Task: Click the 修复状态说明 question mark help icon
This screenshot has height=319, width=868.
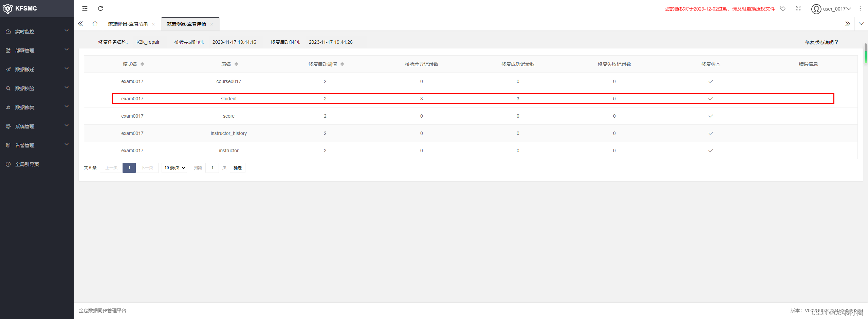Action: (836, 42)
